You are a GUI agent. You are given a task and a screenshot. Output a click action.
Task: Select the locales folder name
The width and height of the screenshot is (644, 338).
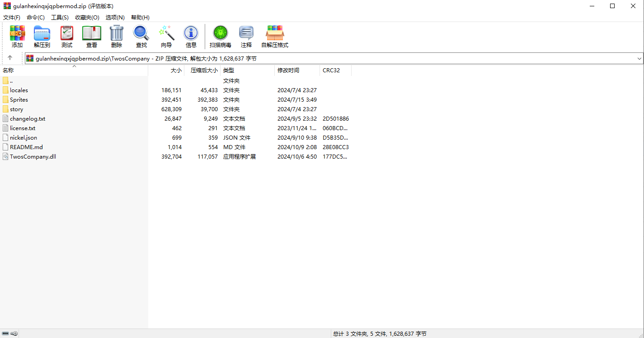pyautogui.click(x=19, y=90)
